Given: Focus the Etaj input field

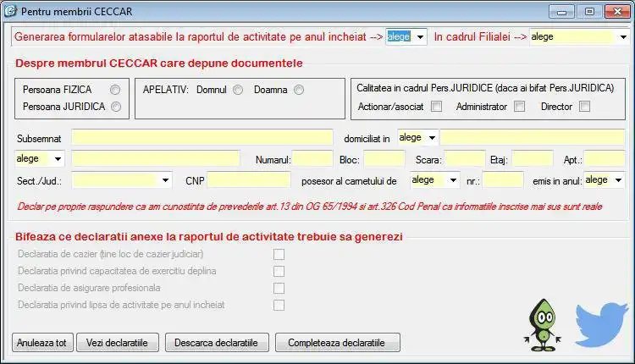Looking at the screenshot, I should (533, 158).
